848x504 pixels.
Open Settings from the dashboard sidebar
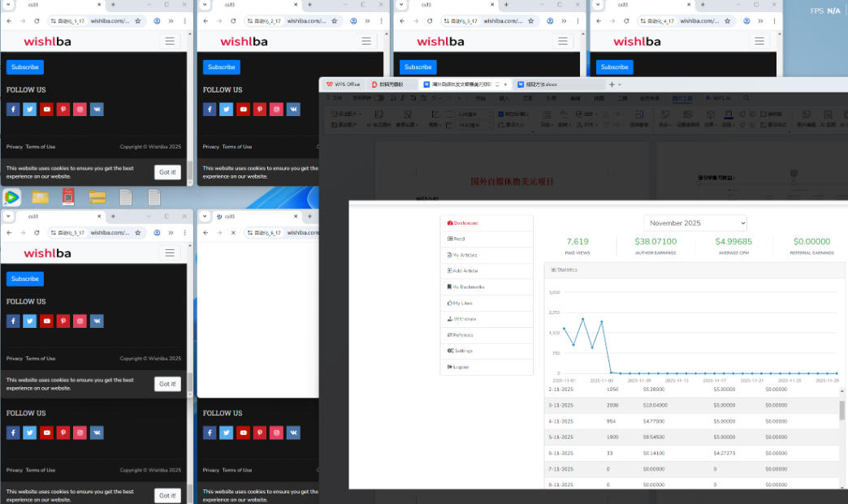[x=462, y=351]
